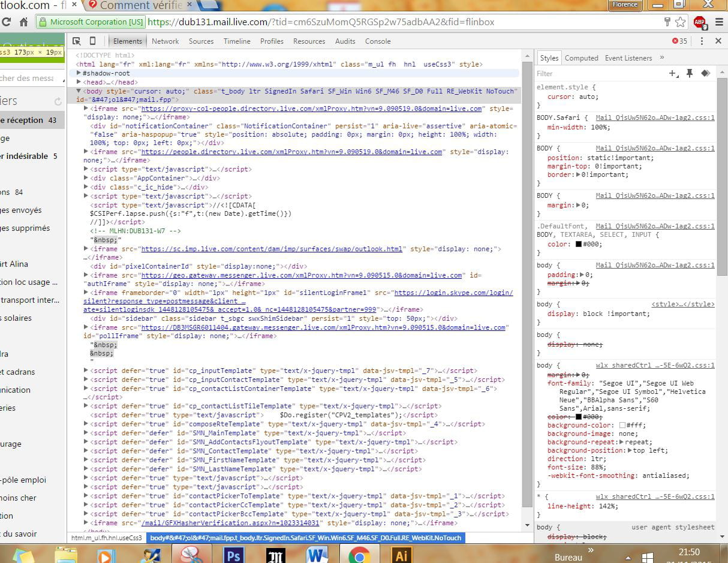Bookmark this page with the star

pyautogui.click(x=681, y=22)
